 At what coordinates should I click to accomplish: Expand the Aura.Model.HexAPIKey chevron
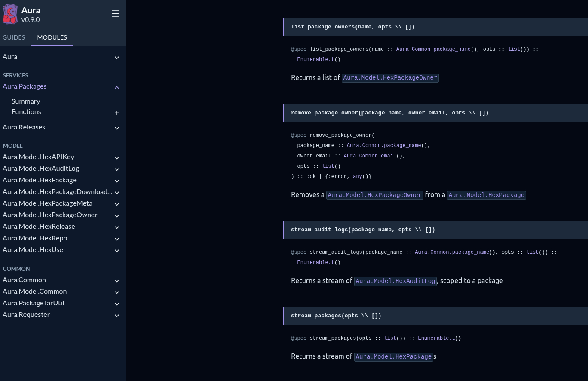coord(116,158)
